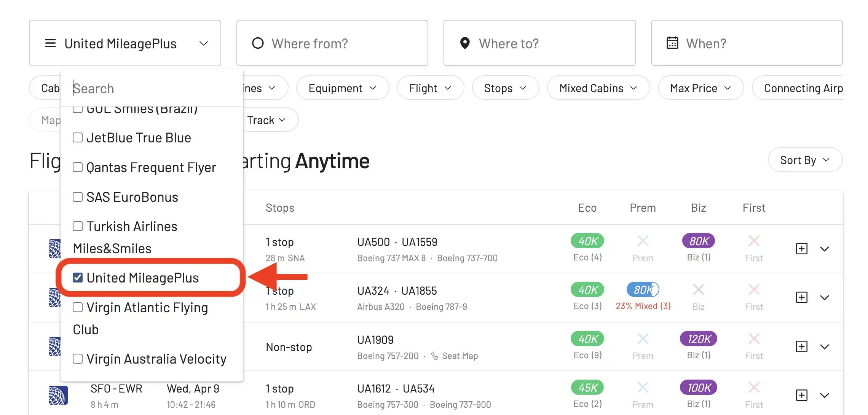Screen dimensions: 868x415
Task: Click the Search box in program list
Action: [152, 88]
